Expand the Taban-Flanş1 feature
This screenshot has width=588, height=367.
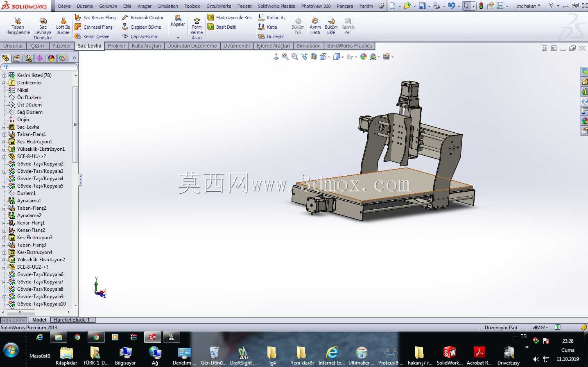pos(5,134)
